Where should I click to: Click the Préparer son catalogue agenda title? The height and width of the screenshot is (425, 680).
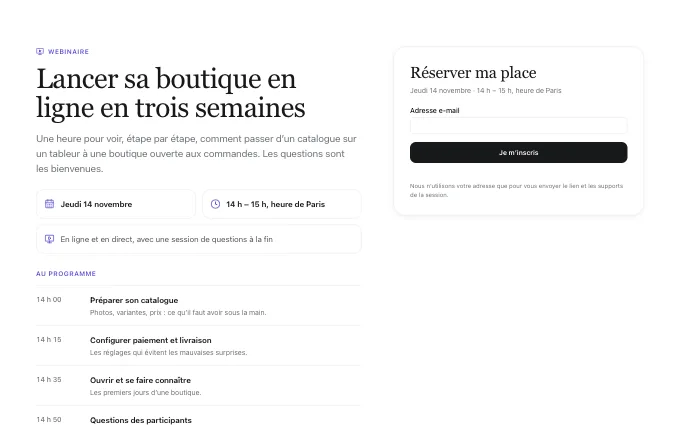[x=134, y=300]
